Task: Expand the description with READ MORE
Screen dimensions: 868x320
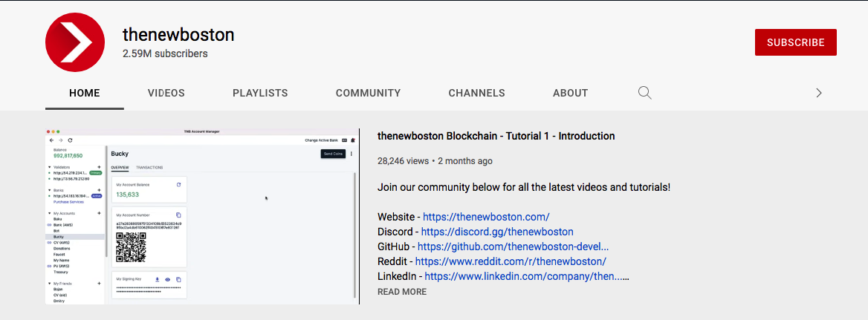Action: pyautogui.click(x=402, y=292)
